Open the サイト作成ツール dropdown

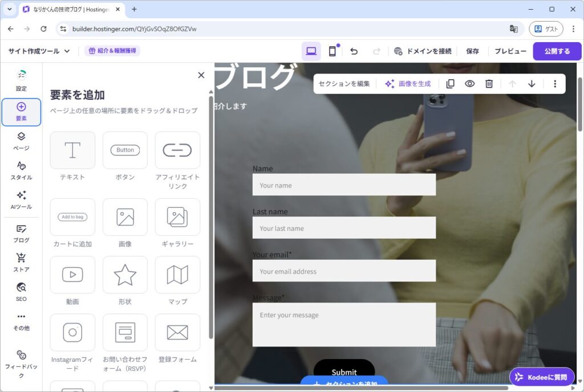(39, 51)
